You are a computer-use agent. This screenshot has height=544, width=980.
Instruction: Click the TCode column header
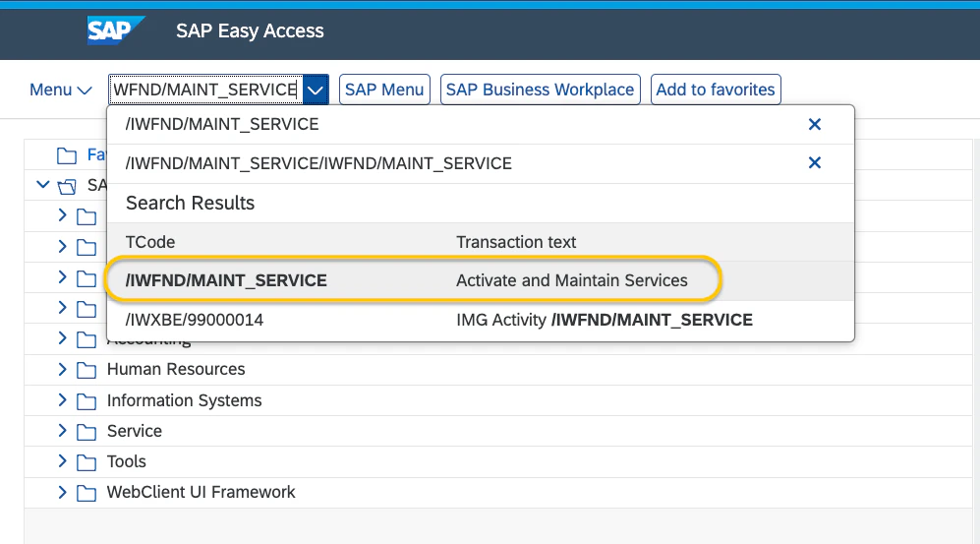coord(150,242)
